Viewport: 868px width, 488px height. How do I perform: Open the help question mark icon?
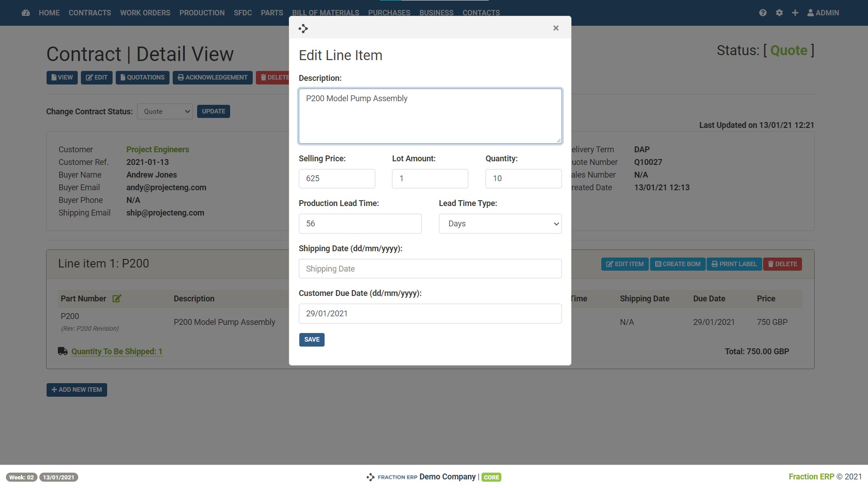click(763, 13)
